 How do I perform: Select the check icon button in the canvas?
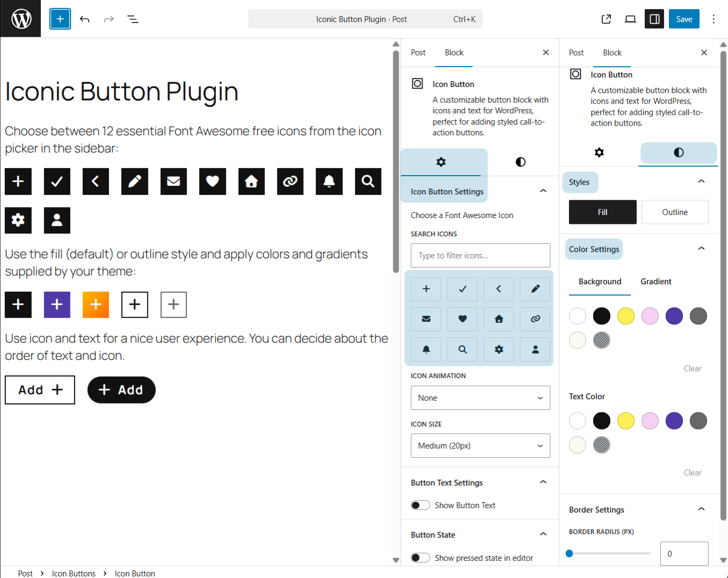(x=57, y=182)
